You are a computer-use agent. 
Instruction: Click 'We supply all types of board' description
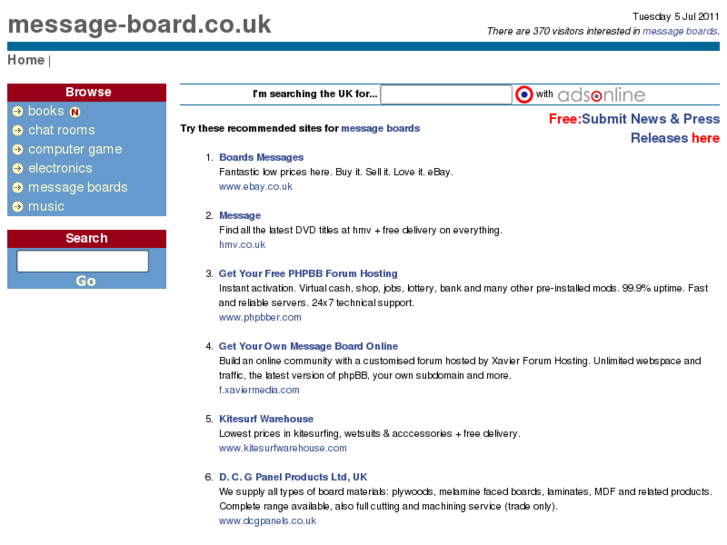pyautogui.click(x=465, y=499)
